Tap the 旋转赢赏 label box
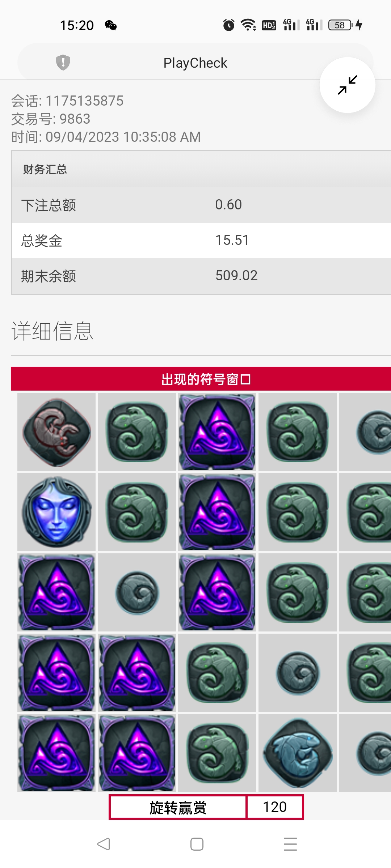Image resolution: width=391 pixels, height=868 pixels. 178,807
